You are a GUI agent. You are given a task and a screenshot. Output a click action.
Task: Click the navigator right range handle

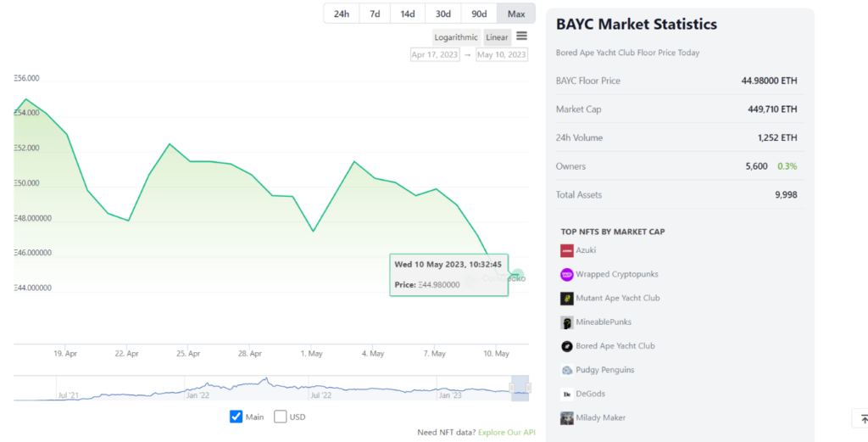click(x=528, y=388)
